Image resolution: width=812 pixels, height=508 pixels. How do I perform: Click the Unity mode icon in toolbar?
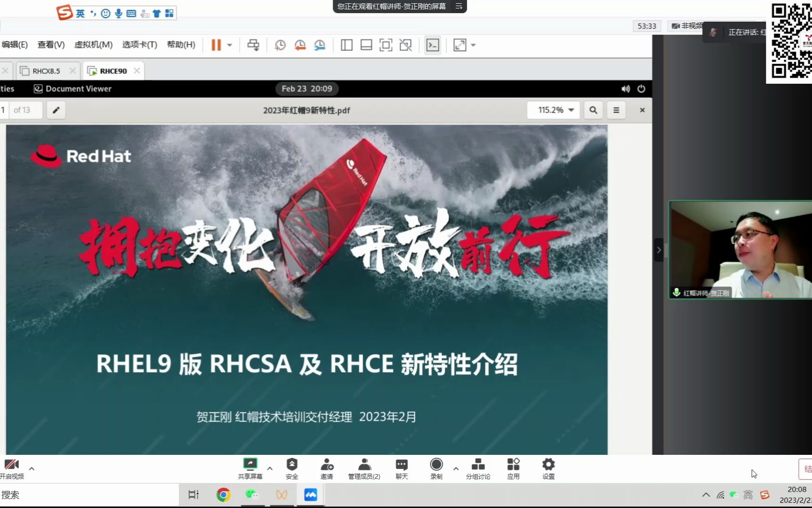[x=406, y=45]
